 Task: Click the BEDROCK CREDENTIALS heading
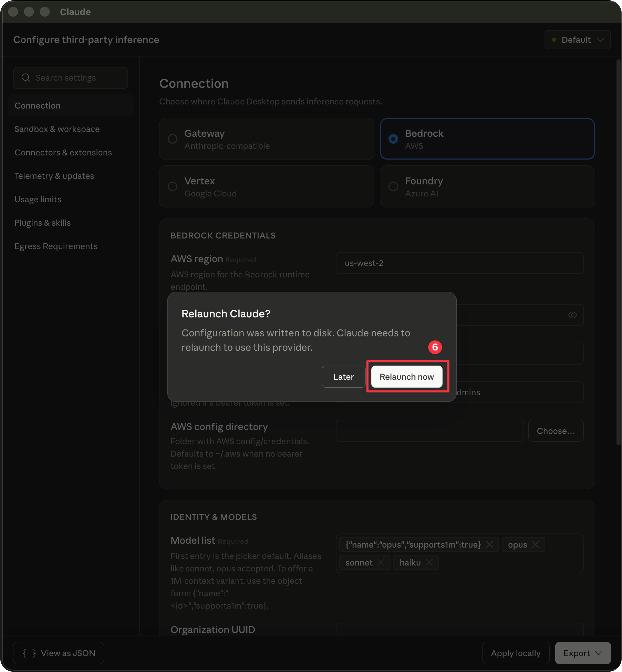coord(223,235)
